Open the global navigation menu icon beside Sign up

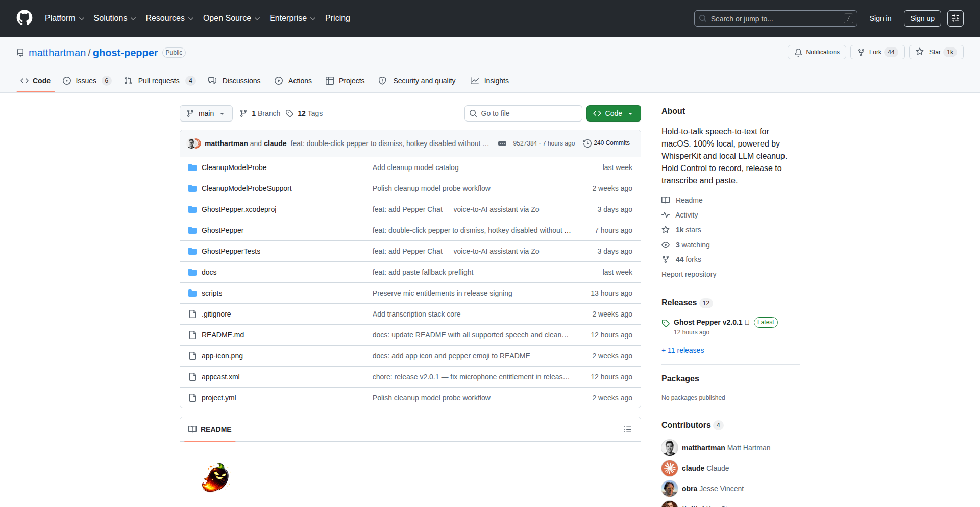955,18
